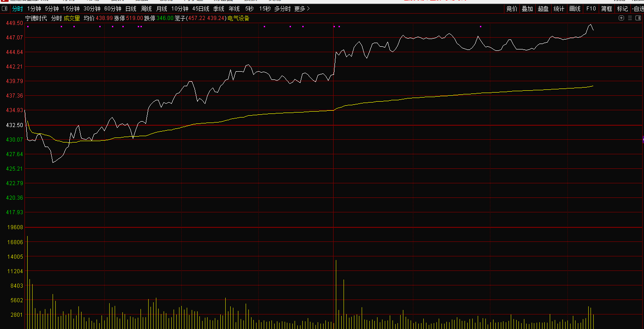Open the 分时 chart type label
Screen dimensions: 644x329
(x=56, y=18)
